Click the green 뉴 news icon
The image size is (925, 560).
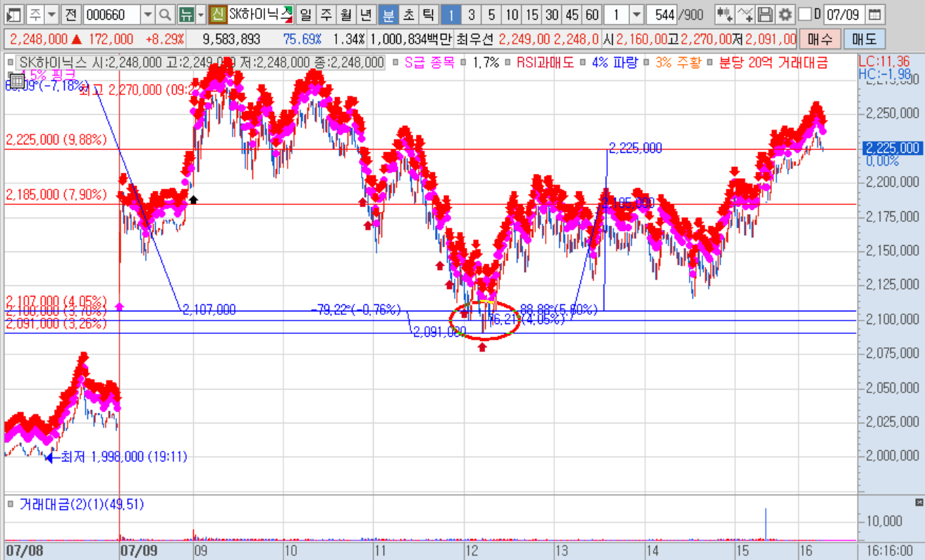pyautogui.click(x=185, y=14)
